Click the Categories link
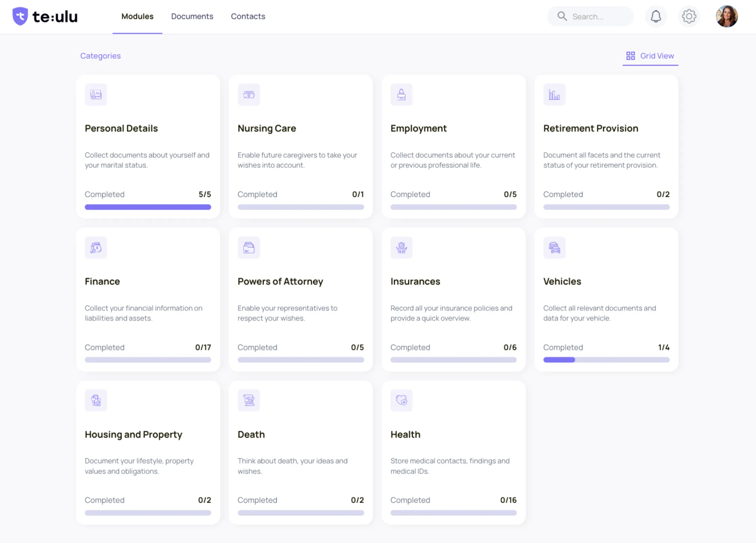This screenshot has height=543, width=756. click(x=100, y=56)
